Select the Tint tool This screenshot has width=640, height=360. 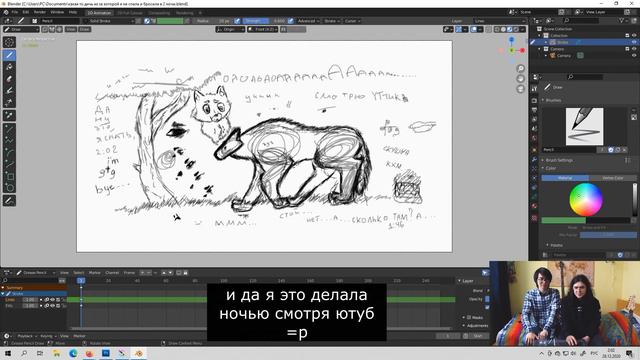(9, 91)
